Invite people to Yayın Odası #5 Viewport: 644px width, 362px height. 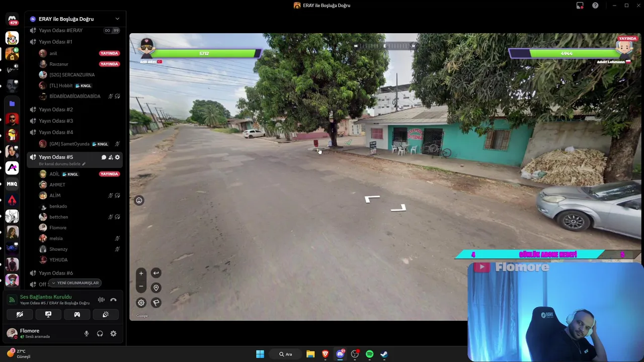click(111, 157)
